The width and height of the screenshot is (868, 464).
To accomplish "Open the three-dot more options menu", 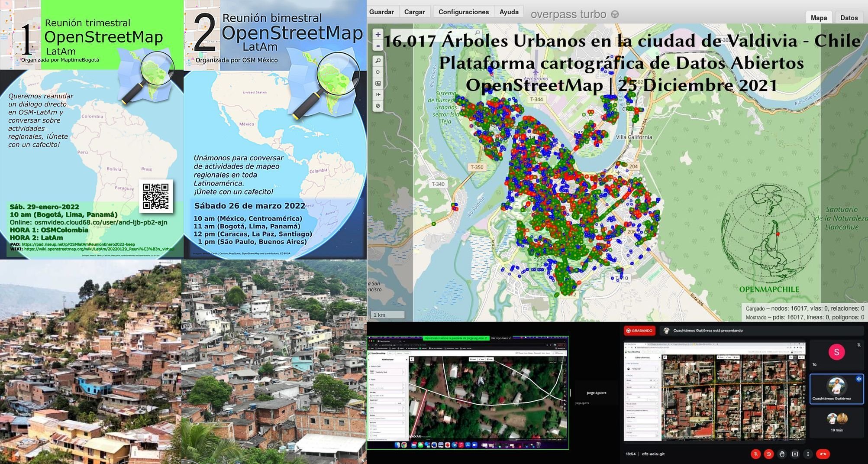I will [x=808, y=454].
